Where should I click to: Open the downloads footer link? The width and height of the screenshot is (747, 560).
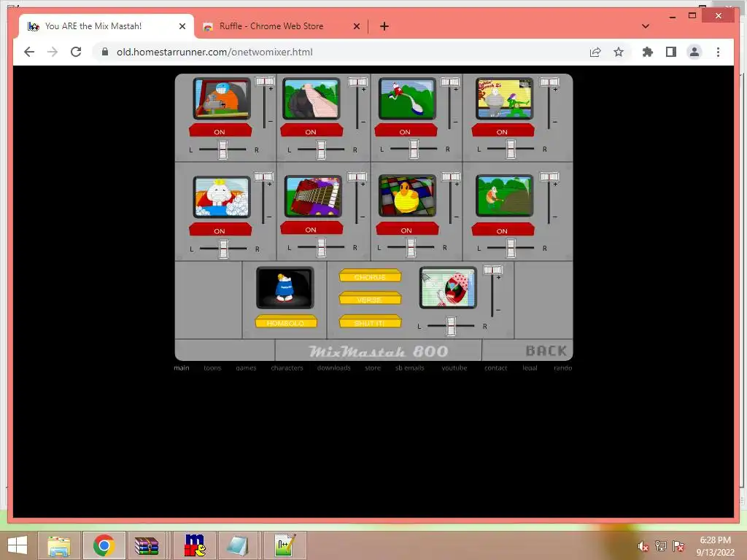point(334,367)
